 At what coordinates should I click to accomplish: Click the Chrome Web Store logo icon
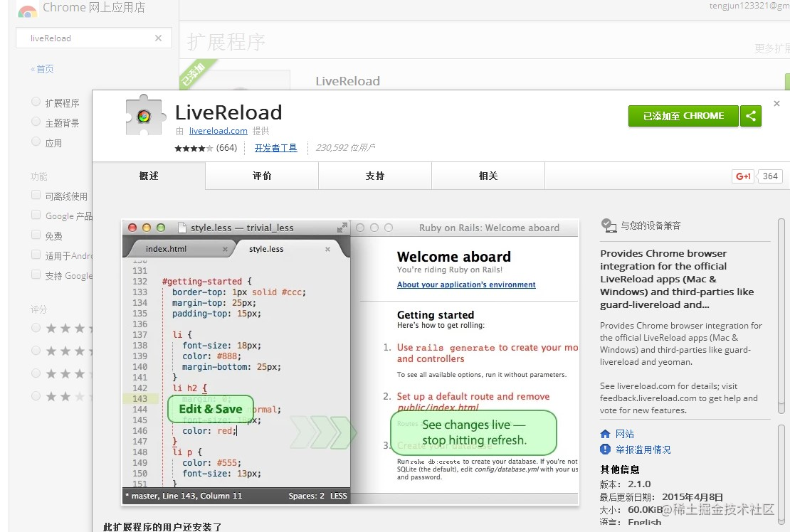point(27,10)
